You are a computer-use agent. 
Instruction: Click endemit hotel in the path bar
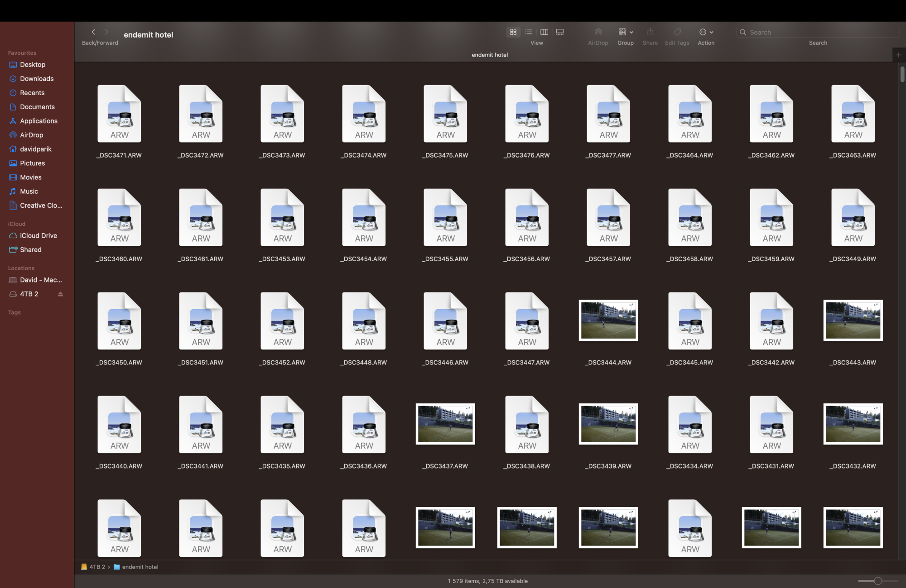pyautogui.click(x=140, y=567)
